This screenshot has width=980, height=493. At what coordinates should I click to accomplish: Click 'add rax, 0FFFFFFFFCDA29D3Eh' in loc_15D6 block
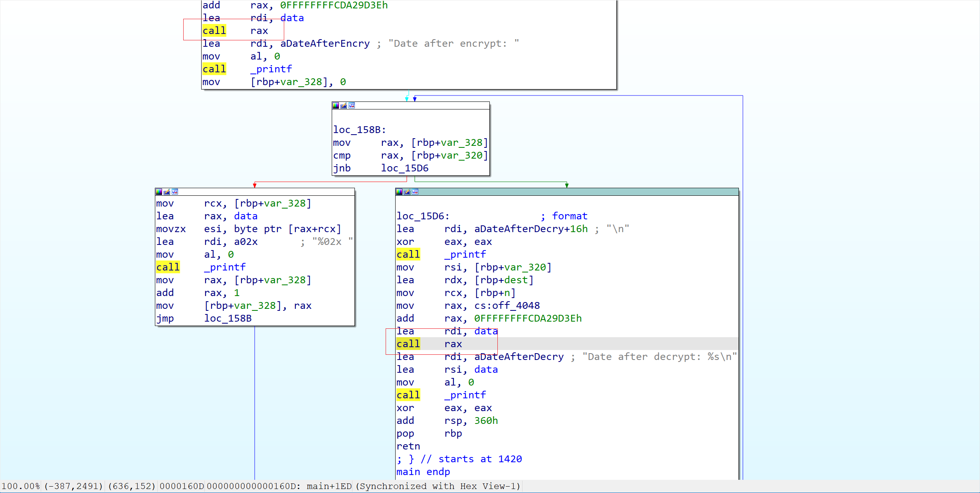point(489,318)
